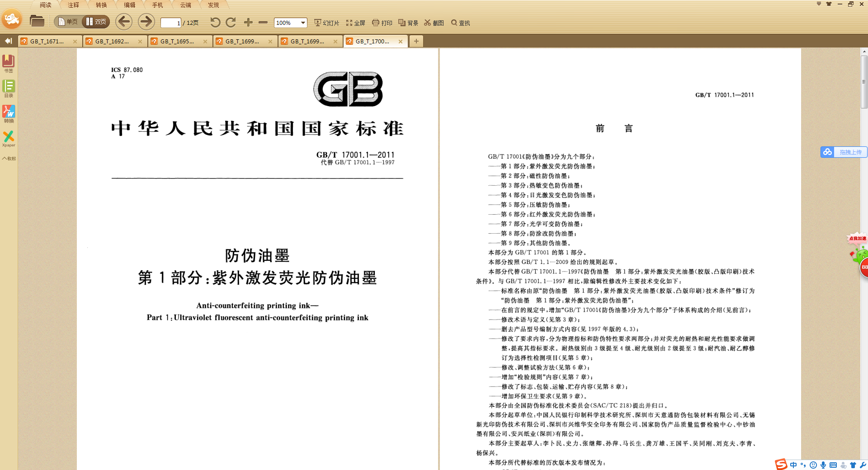Switch to the GB_T_1671 document tab
Screen dimensions: 868x470
tap(47, 42)
